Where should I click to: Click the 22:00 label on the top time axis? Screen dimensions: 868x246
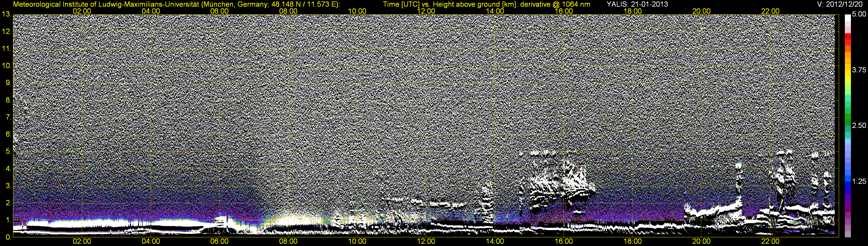click(x=770, y=11)
